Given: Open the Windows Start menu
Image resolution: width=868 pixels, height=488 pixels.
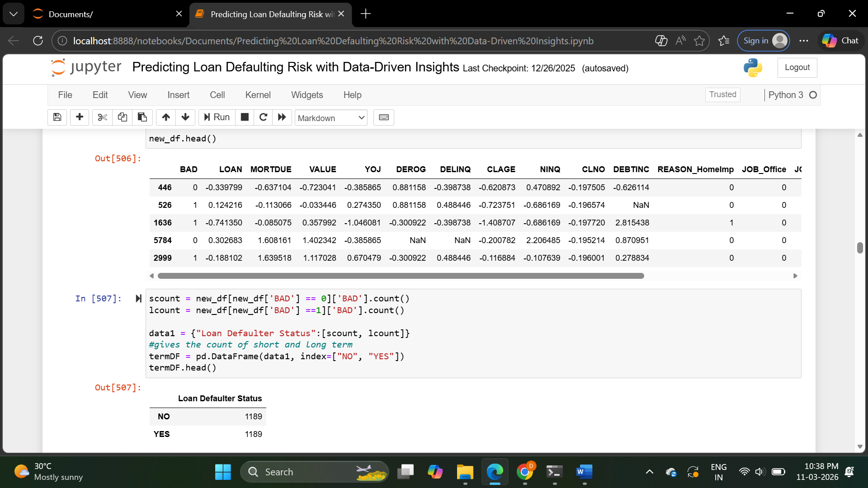Looking at the screenshot, I should (223, 472).
